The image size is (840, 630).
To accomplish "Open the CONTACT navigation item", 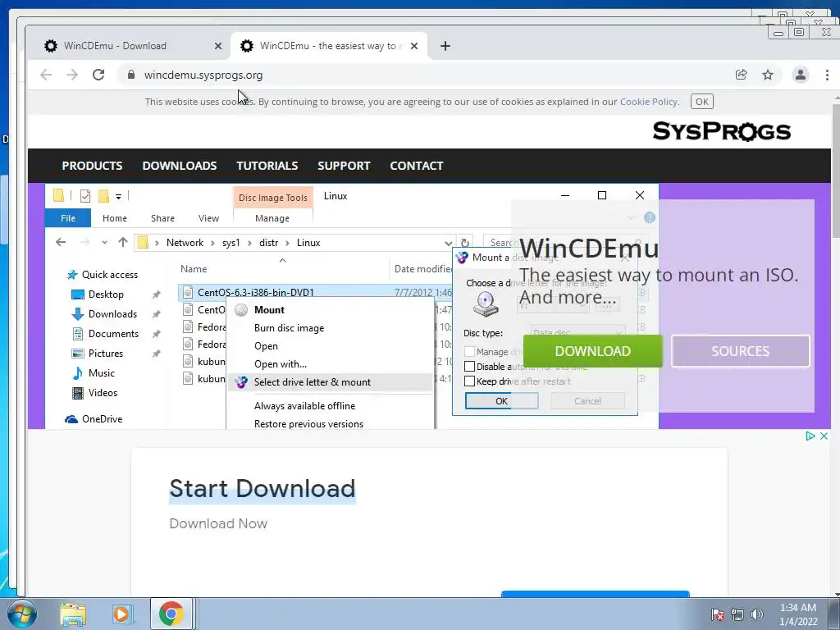I will coord(417,166).
